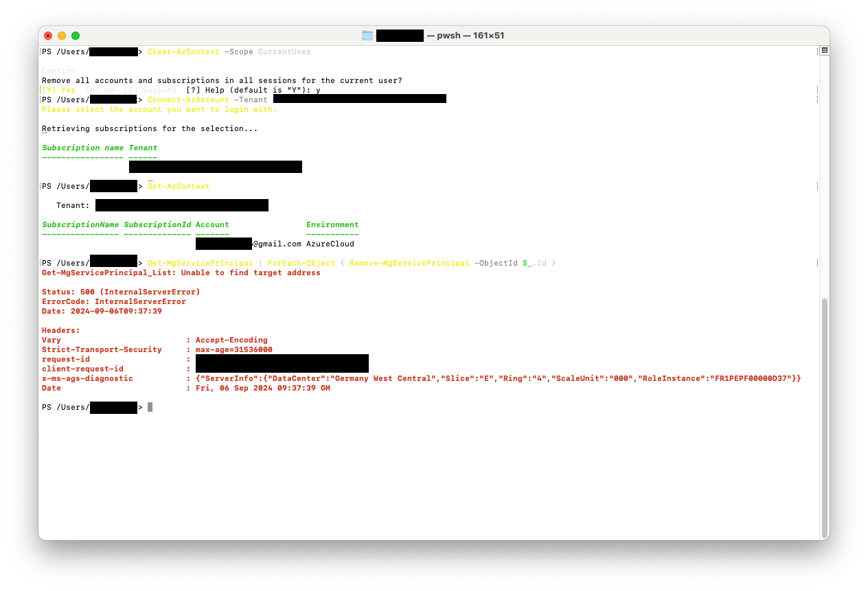Click the 'max-age=31536000' value
868x591 pixels.
pos(234,350)
